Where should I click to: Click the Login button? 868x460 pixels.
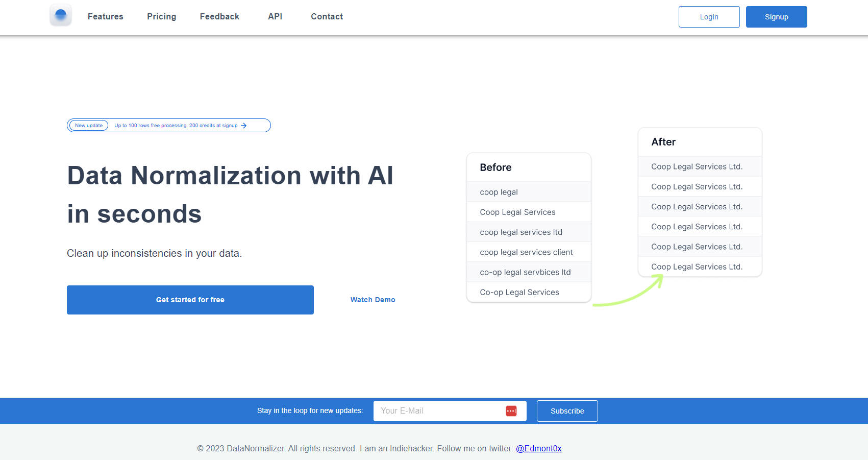point(709,16)
